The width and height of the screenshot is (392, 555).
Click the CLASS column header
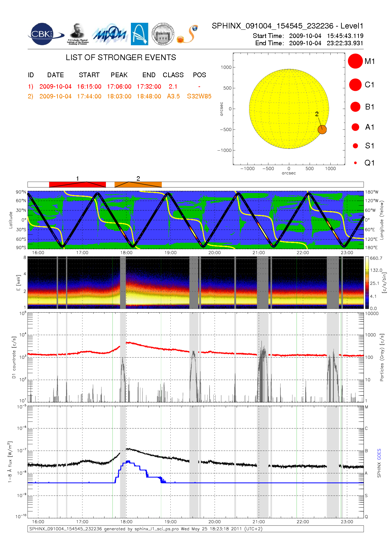pyautogui.click(x=173, y=75)
